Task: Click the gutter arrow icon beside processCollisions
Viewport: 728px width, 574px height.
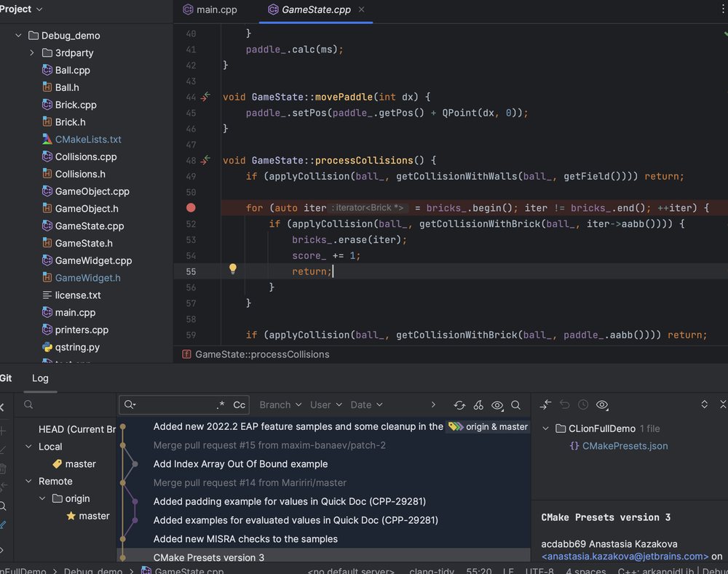Action: click(x=205, y=160)
